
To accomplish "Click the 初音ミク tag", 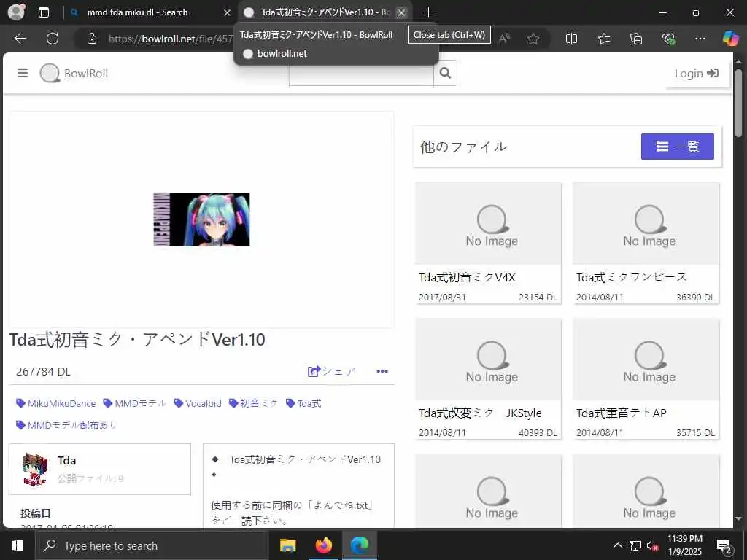I will pos(253,403).
